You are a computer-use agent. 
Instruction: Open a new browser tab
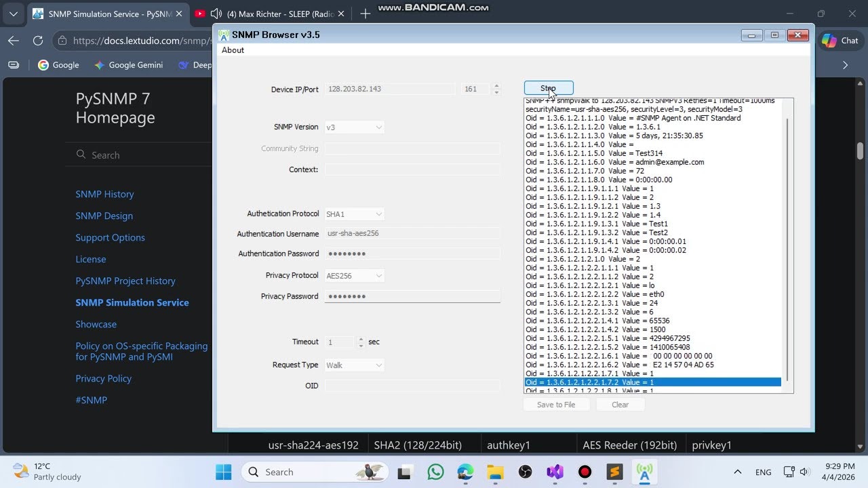click(366, 14)
